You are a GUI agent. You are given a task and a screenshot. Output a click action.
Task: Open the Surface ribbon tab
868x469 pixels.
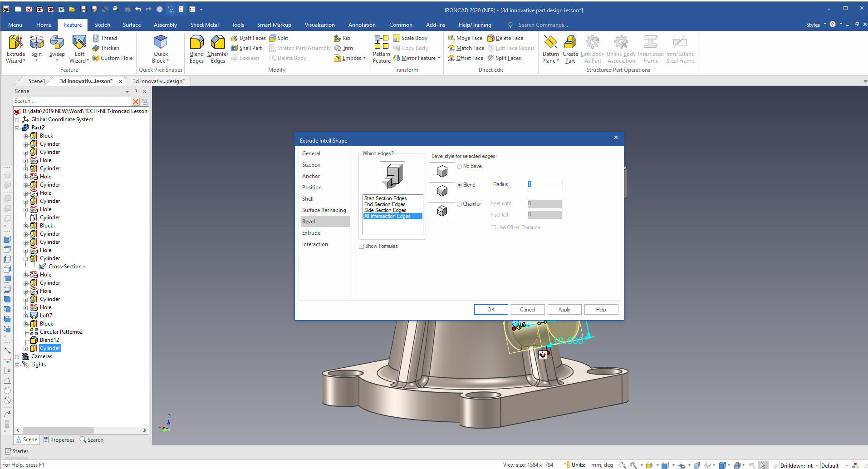[132, 25]
